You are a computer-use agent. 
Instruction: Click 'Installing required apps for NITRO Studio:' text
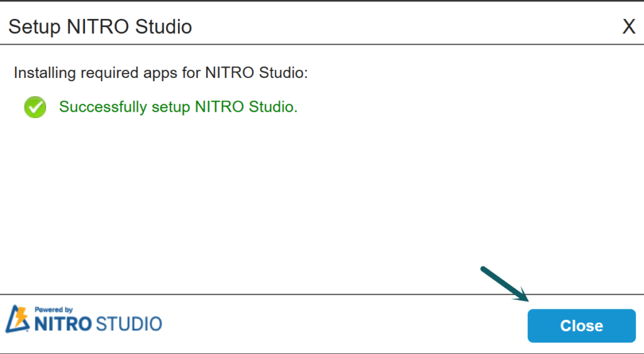tap(161, 73)
